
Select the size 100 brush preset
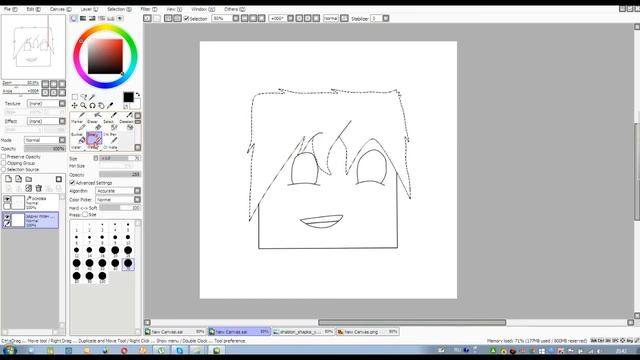pyautogui.click(x=102, y=277)
